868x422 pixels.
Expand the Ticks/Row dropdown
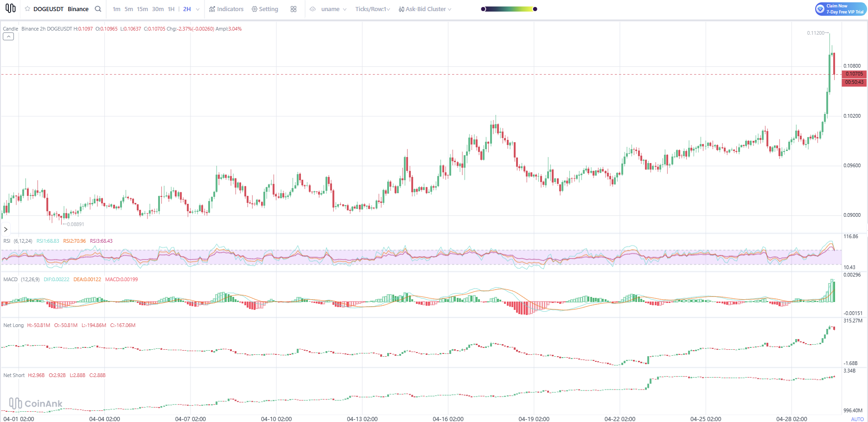point(372,9)
